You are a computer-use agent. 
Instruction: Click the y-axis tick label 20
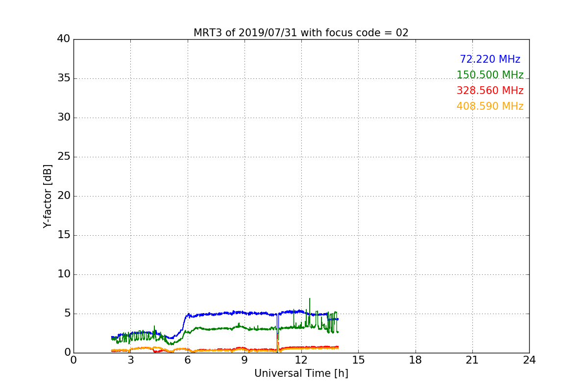(64, 196)
